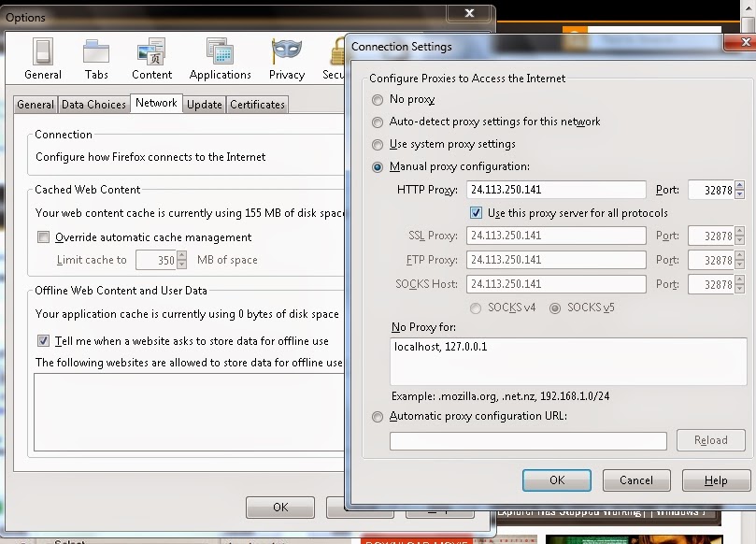756x544 pixels.
Task: Click the FTP Proxy address field
Action: click(x=556, y=260)
